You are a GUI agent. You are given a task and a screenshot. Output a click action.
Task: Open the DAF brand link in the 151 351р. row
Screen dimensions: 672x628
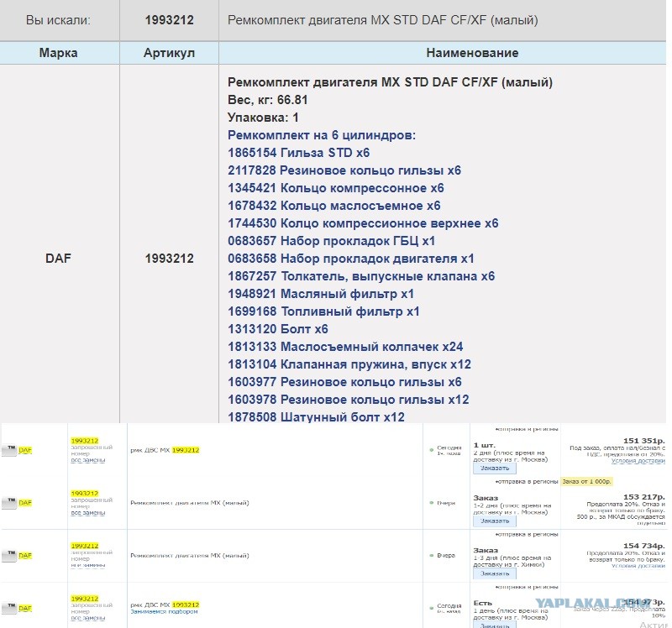pyautogui.click(x=25, y=450)
